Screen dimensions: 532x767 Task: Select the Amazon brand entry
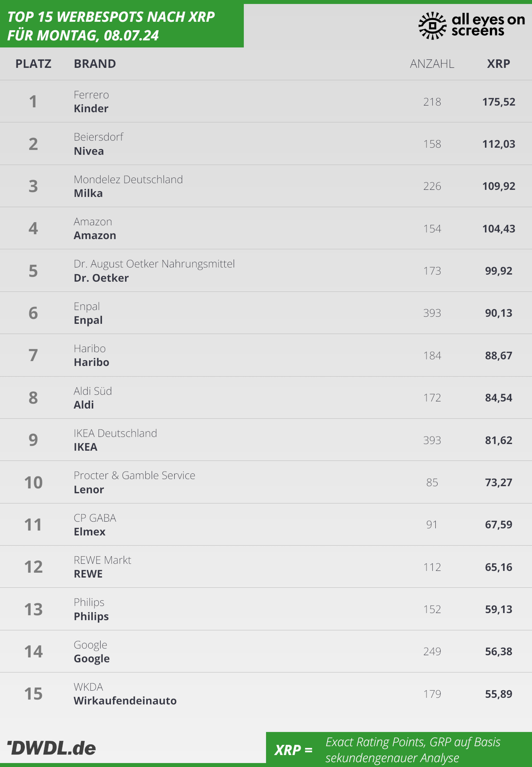(95, 236)
